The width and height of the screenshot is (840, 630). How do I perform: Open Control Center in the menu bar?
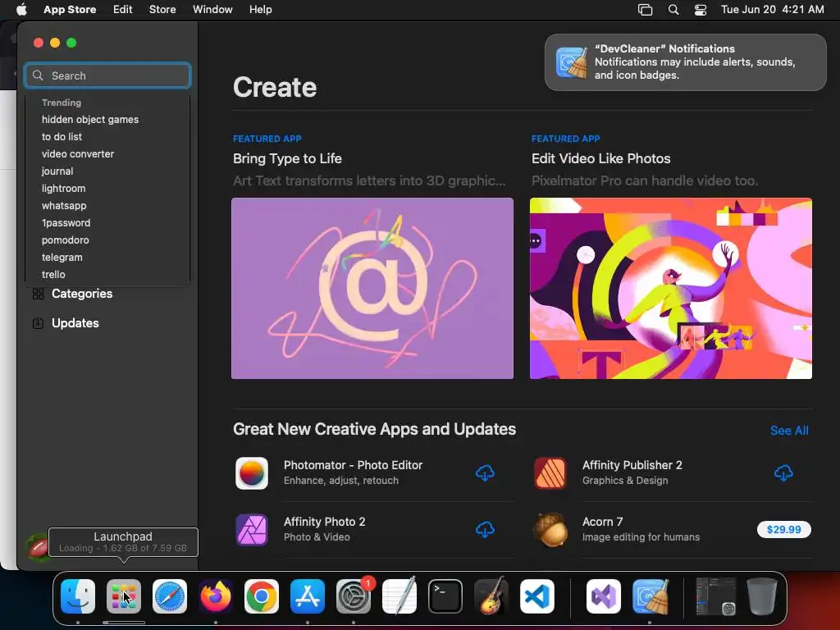[x=701, y=10]
